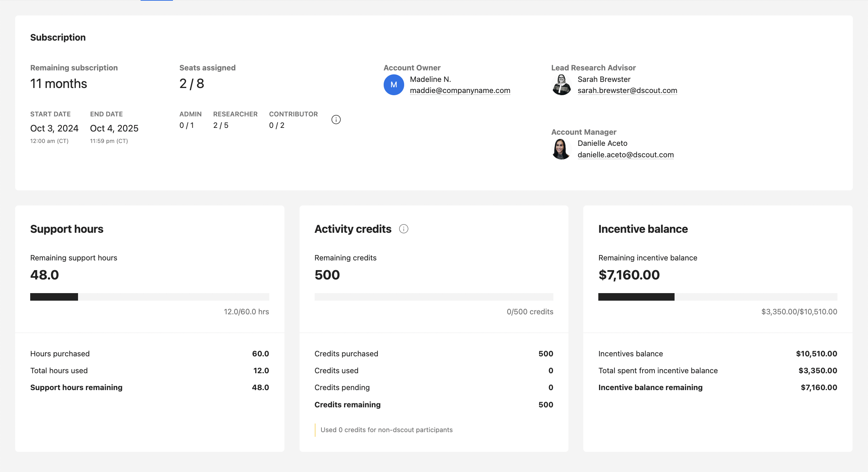Click the Subscription section heading

click(x=58, y=37)
